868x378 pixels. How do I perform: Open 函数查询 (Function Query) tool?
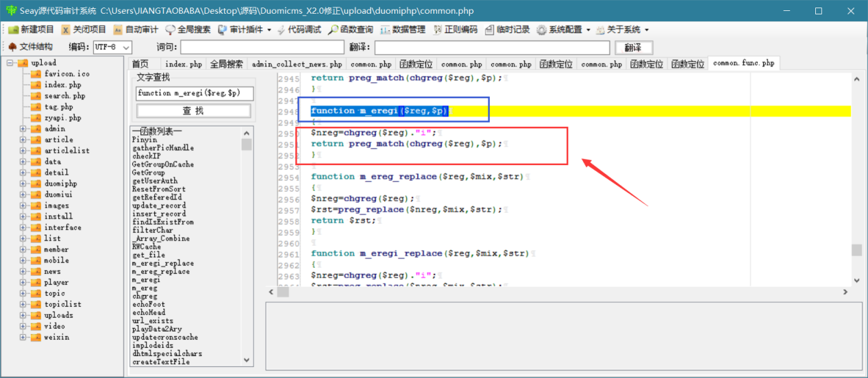point(351,29)
